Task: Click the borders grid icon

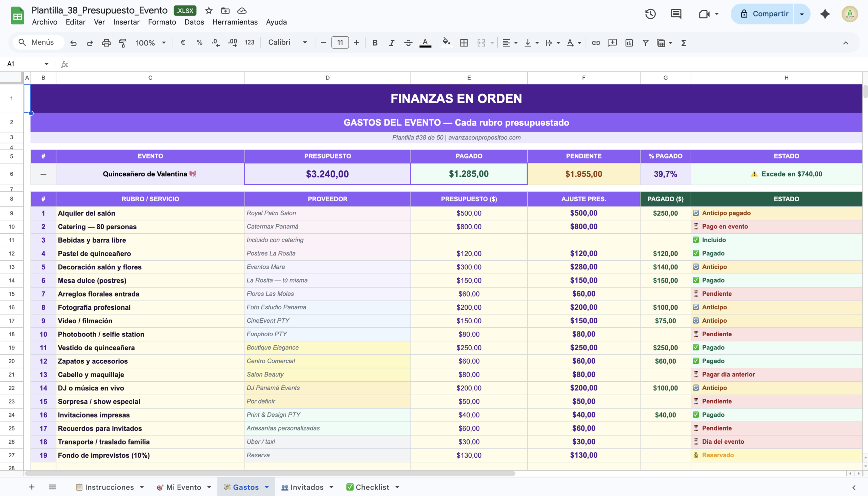Action: pyautogui.click(x=463, y=43)
